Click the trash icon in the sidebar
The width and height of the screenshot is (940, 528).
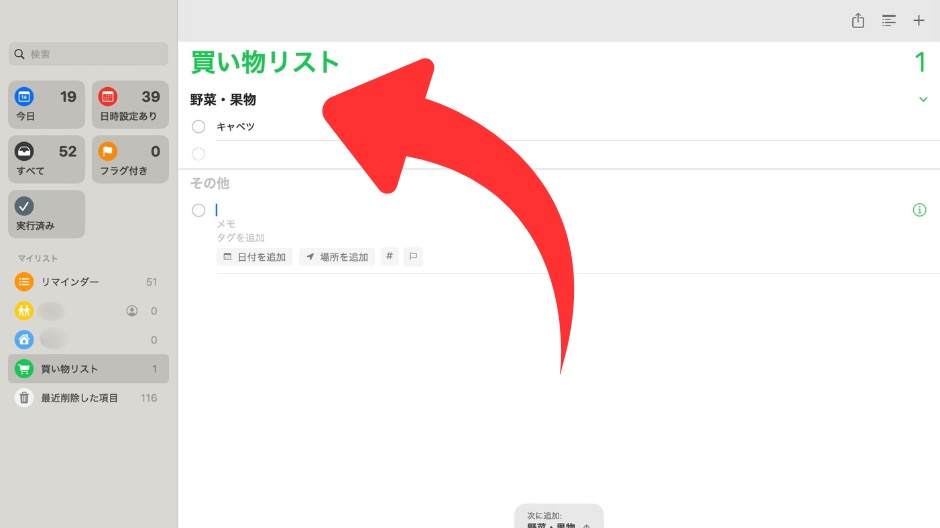24,398
